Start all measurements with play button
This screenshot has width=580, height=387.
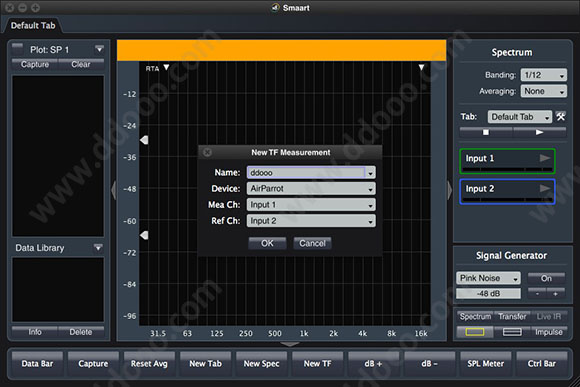(x=539, y=132)
